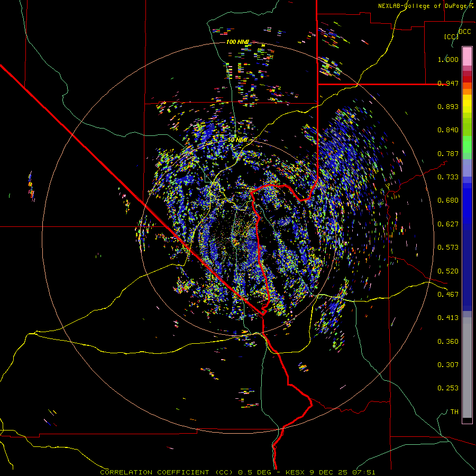The image size is (476, 476).
Task: Select the 0.573 scale value
Action: pos(448,248)
